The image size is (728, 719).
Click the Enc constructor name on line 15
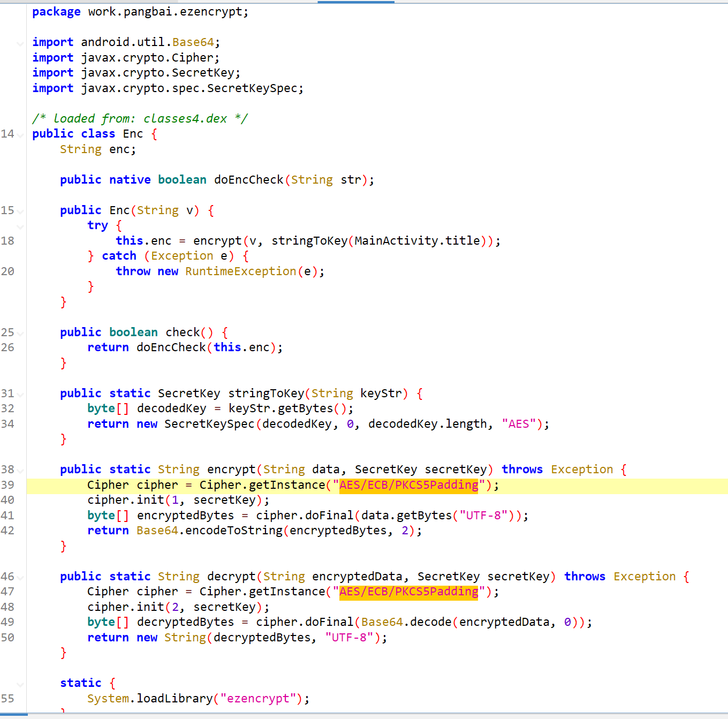point(120,210)
